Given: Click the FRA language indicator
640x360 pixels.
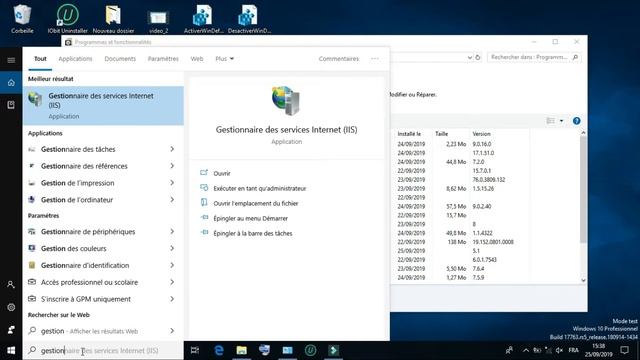Looking at the screenshot, I should pos(574,350).
